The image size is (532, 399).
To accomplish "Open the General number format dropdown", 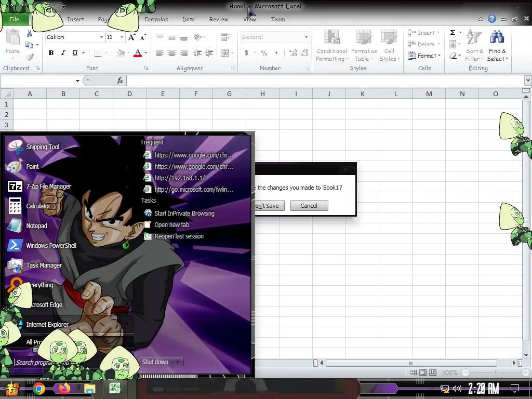I will pos(305,37).
